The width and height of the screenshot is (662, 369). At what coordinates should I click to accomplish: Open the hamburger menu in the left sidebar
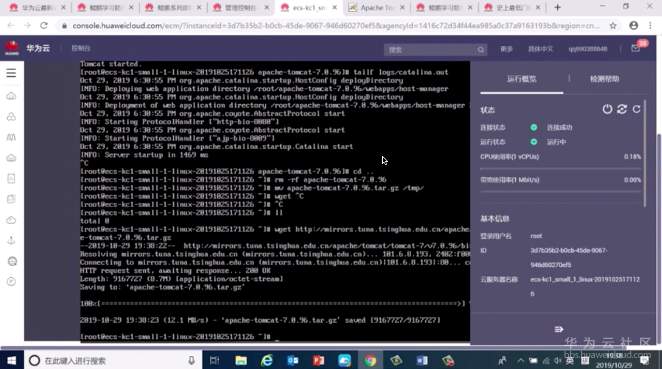pos(11,73)
